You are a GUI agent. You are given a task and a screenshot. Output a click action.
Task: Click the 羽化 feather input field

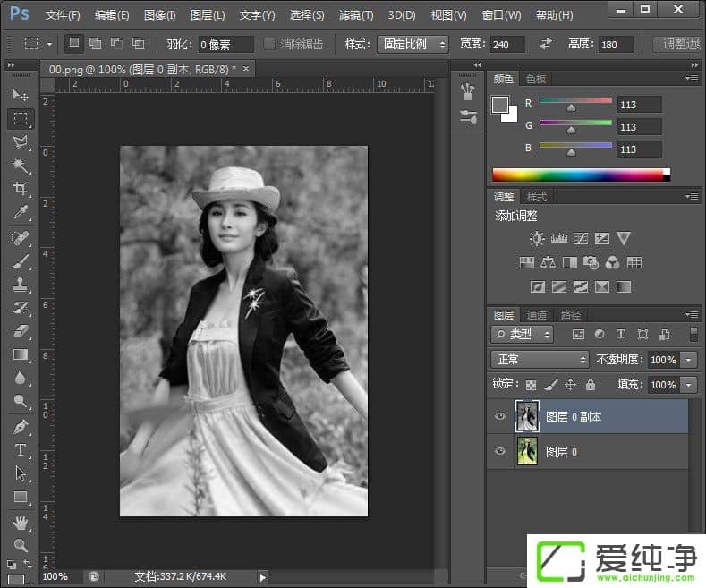(x=225, y=44)
